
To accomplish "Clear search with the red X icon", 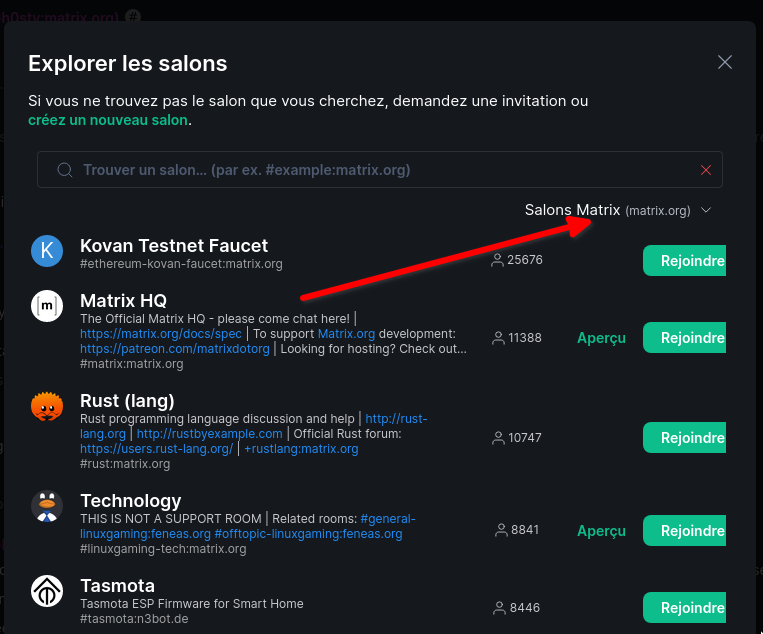I will click(x=706, y=170).
